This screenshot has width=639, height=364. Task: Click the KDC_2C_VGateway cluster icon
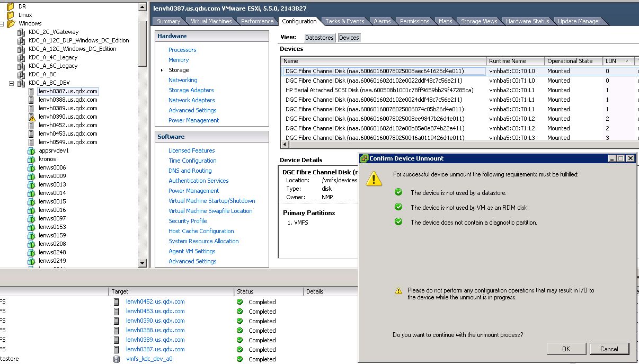21,32
